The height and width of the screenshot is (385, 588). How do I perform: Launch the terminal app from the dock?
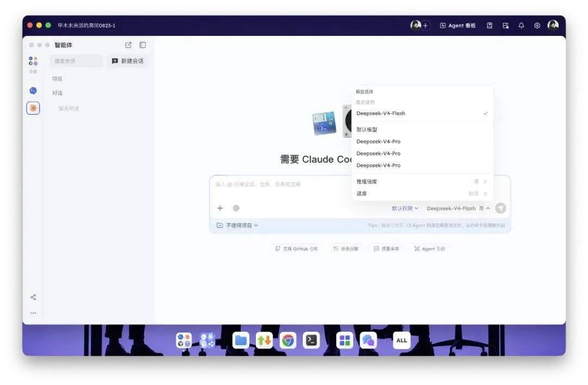pos(311,340)
